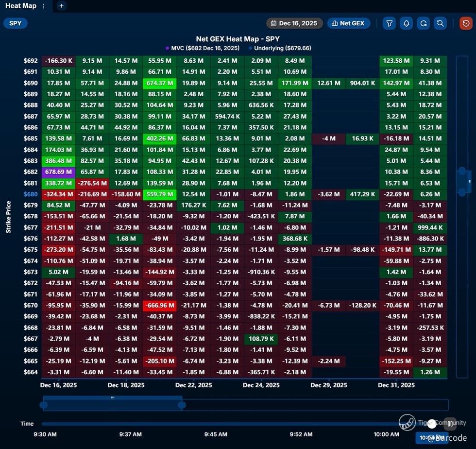
Task: Click the purple 678.69 M MVC cell
Action: (x=59, y=172)
